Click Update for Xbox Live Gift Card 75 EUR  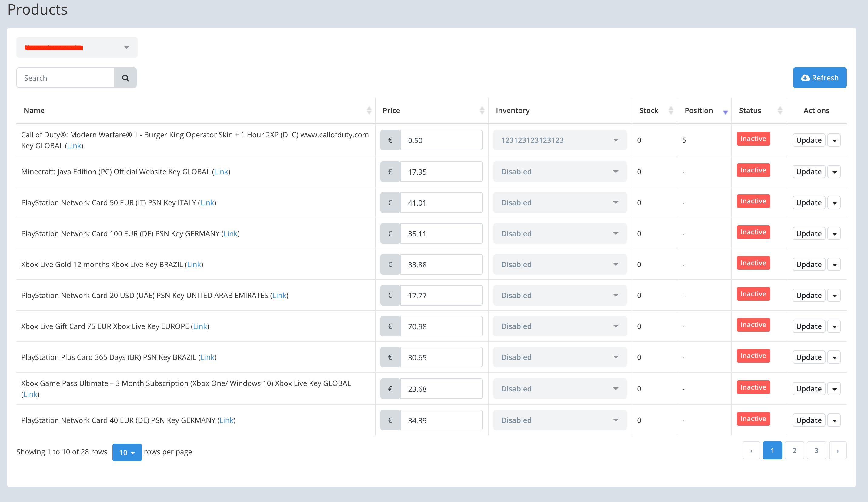809,326
